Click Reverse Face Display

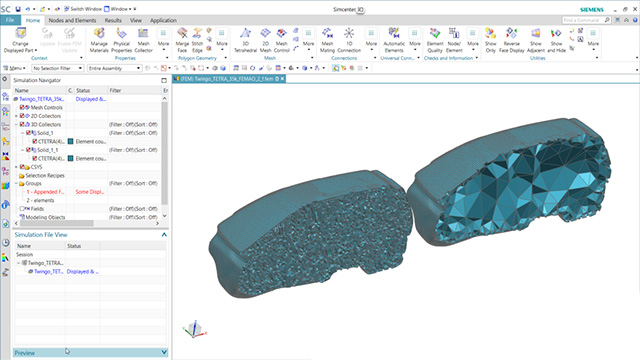[x=511, y=40]
